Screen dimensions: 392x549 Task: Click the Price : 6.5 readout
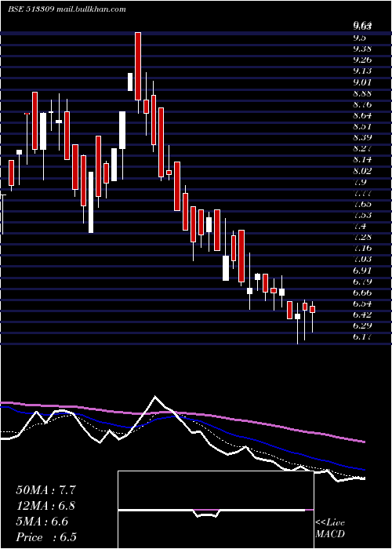click(46, 537)
